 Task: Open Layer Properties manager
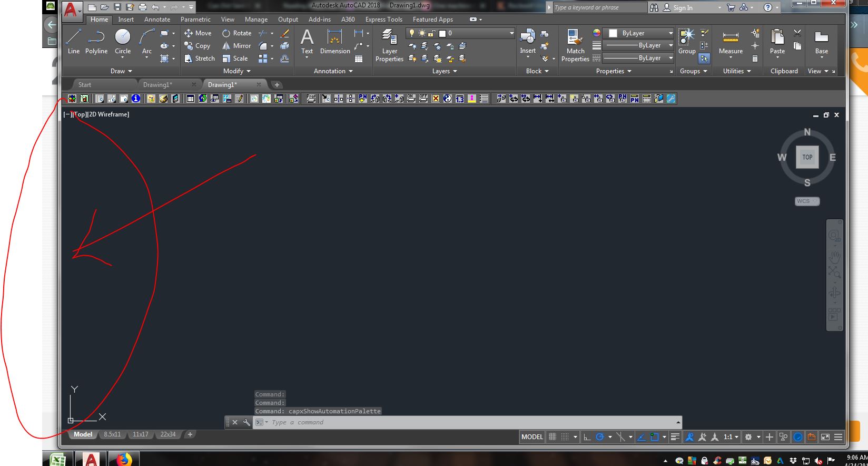pos(389,46)
